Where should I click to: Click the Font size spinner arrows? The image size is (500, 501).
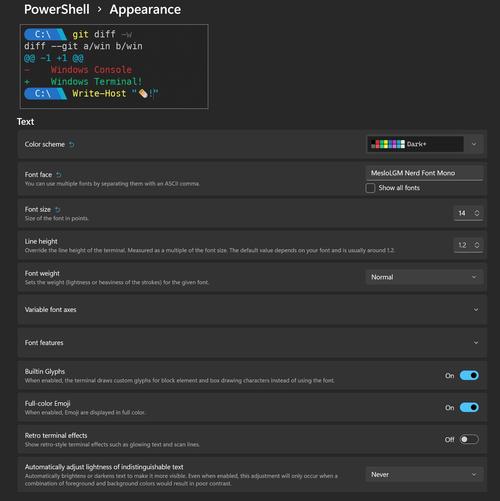coord(477,213)
